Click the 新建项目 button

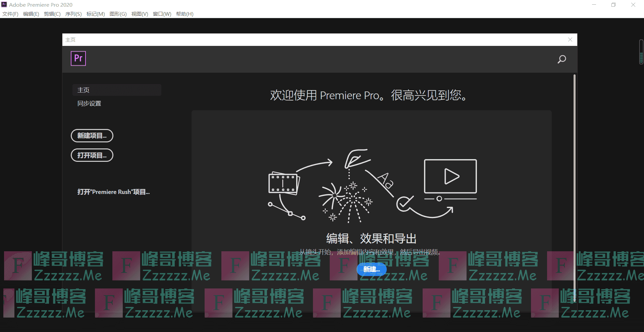tap(92, 136)
